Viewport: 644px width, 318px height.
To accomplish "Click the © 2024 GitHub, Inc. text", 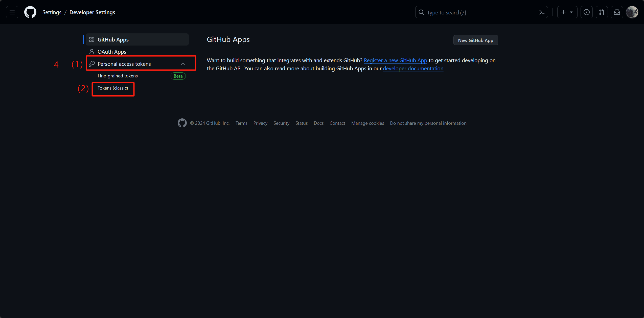I will click(x=210, y=123).
